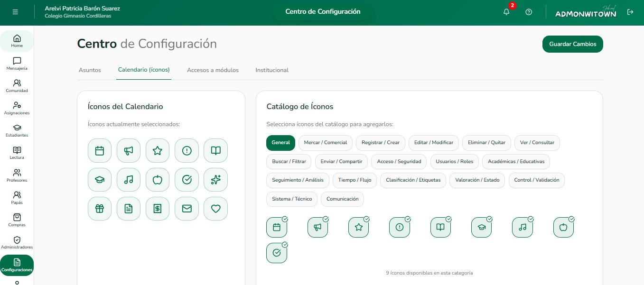The image size is (644, 285).
Task: Click document icon in Íconos del Calendario
Action: tap(129, 209)
